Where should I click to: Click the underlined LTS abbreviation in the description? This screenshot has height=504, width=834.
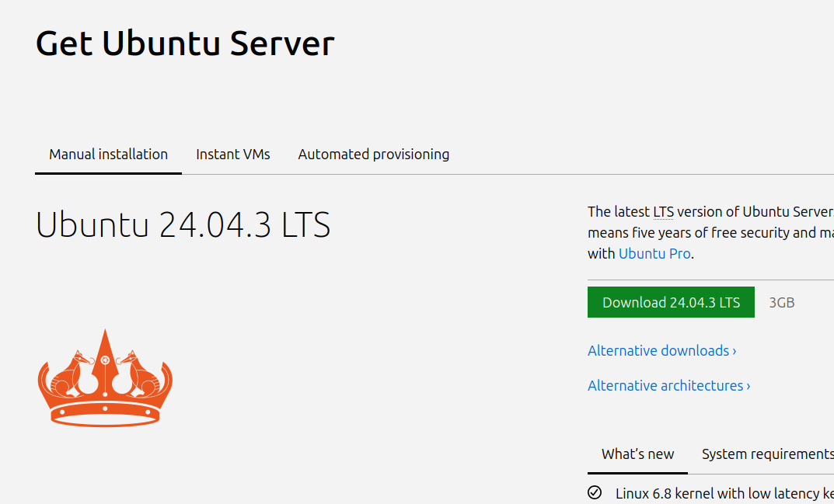[x=663, y=211]
